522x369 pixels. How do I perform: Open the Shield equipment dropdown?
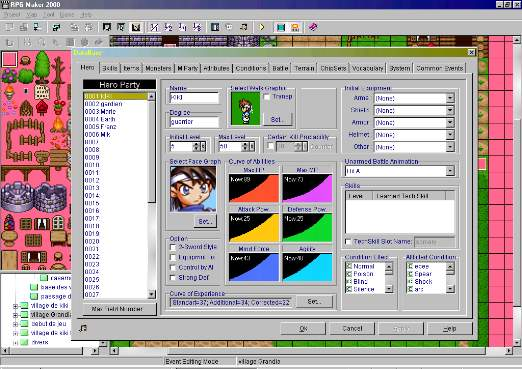point(450,110)
